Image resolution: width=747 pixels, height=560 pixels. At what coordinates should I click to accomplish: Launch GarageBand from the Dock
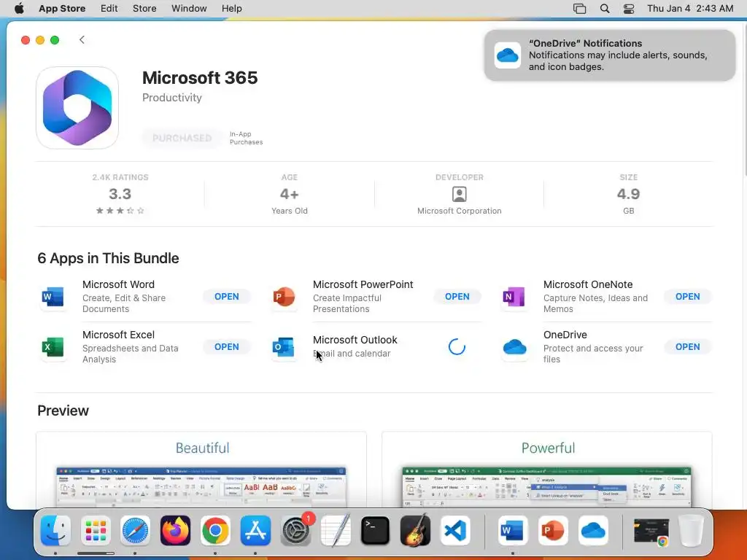click(415, 531)
